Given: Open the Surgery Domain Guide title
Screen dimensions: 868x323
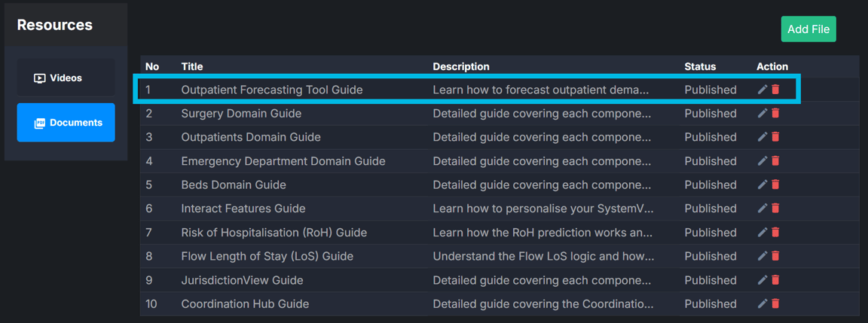Looking at the screenshot, I should point(241,114).
